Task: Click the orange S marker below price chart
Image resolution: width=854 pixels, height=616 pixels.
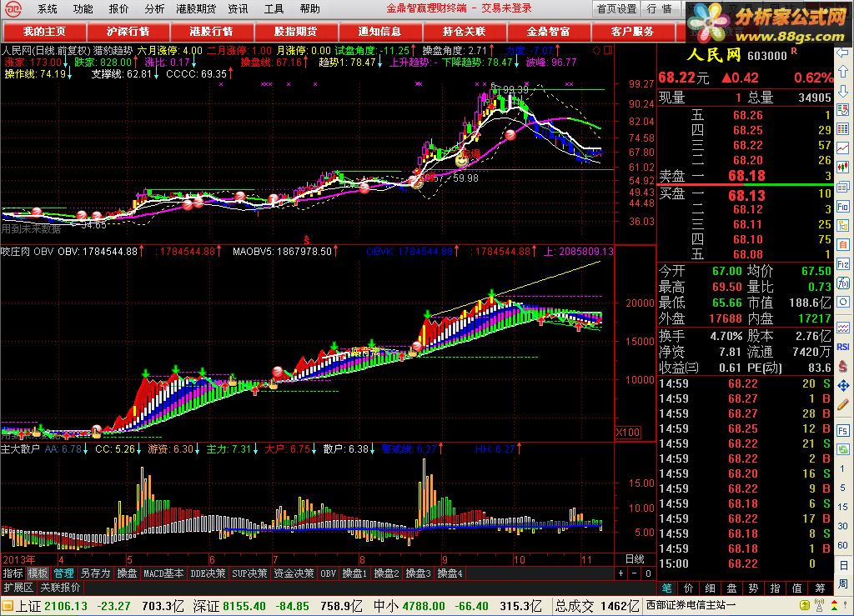Action: pos(307,239)
